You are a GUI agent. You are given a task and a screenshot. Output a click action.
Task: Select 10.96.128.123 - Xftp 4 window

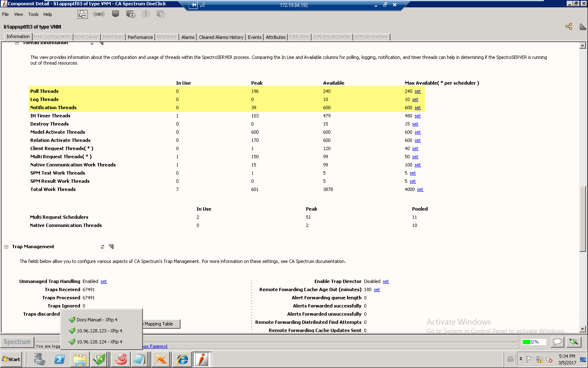pyautogui.click(x=101, y=331)
